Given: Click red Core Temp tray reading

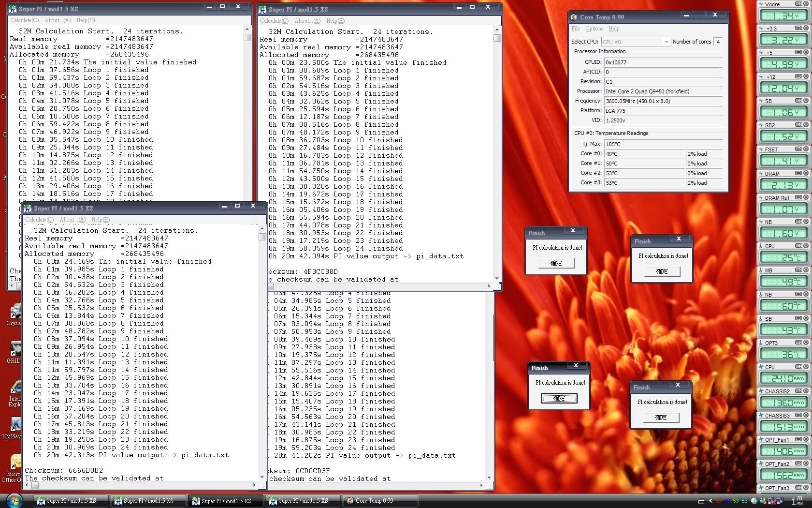Looking at the screenshot, I should [719, 501].
